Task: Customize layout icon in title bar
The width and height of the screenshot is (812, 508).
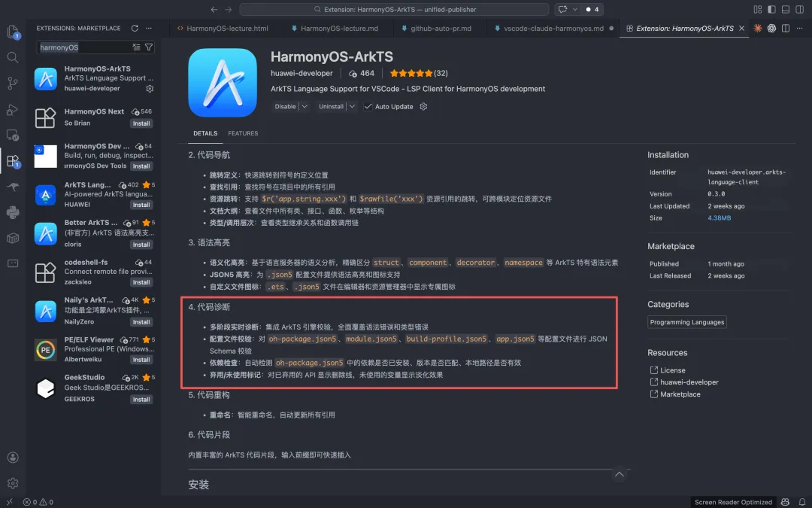Action: [x=758, y=9]
